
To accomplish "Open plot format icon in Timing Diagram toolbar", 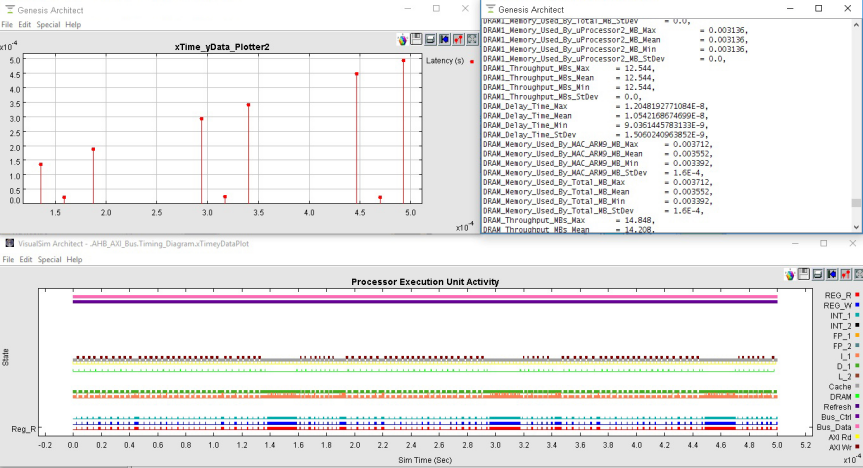I will [845, 274].
